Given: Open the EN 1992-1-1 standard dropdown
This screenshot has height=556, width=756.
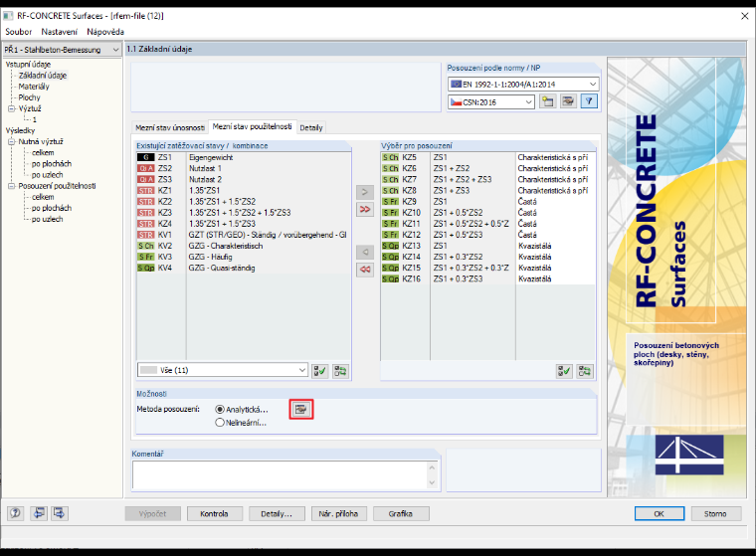Looking at the screenshot, I should (x=523, y=84).
